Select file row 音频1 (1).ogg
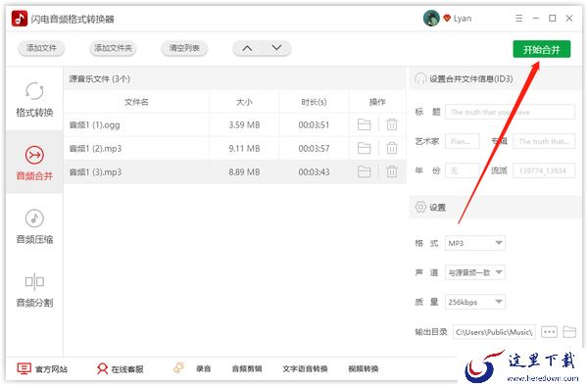 click(x=235, y=124)
